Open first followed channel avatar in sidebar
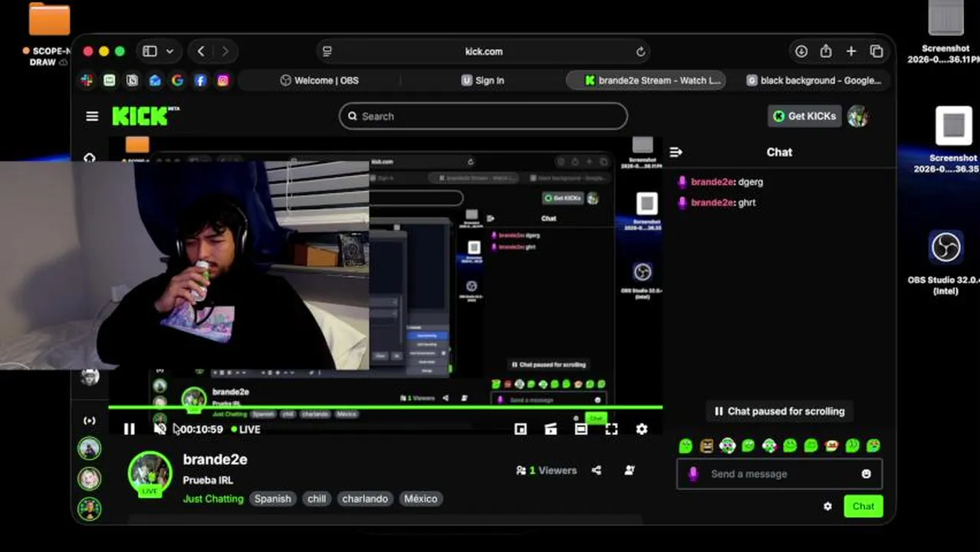The image size is (980, 552). pyautogui.click(x=90, y=449)
